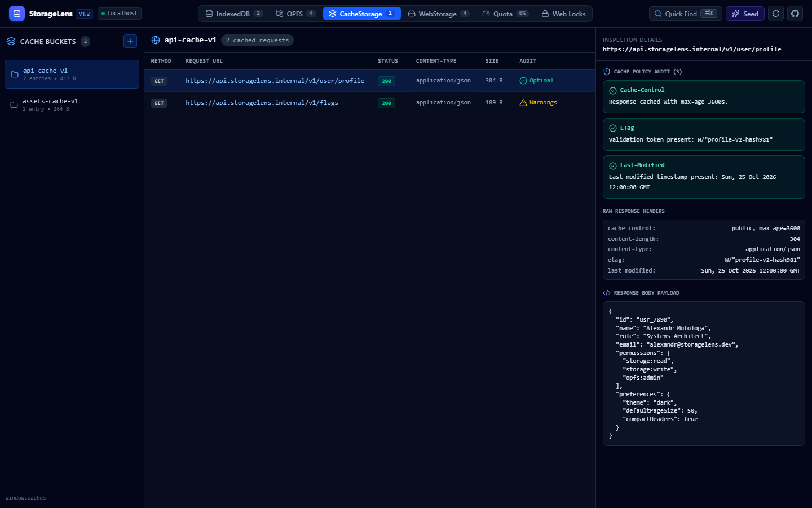Click the window.caches footer label
The image size is (812, 508).
(26, 498)
